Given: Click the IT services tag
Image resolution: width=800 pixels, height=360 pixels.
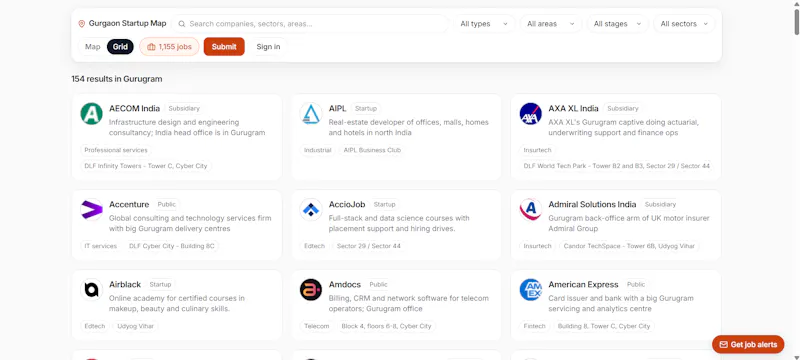Looking at the screenshot, I should pyautogui.click(x=101, y=246).
